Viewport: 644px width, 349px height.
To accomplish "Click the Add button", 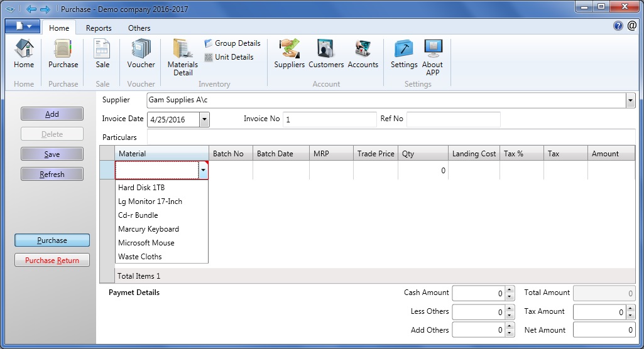I will tap(52, 114).
